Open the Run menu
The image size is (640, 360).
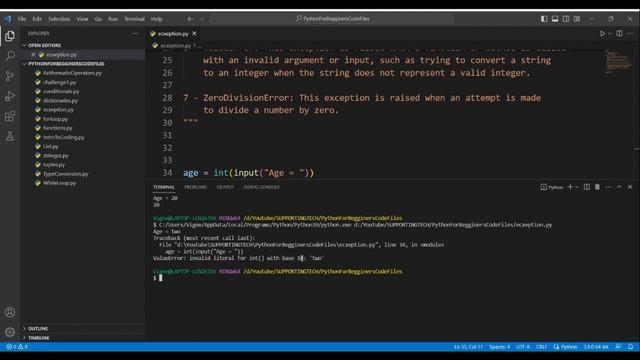[x=113, y=19]
